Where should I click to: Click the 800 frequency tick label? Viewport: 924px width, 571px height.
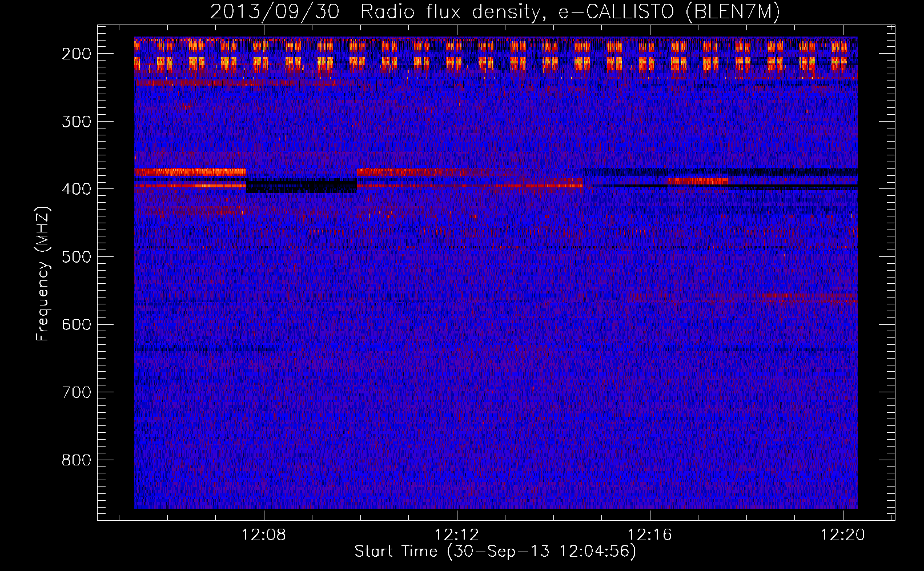[x=77, y=460]
